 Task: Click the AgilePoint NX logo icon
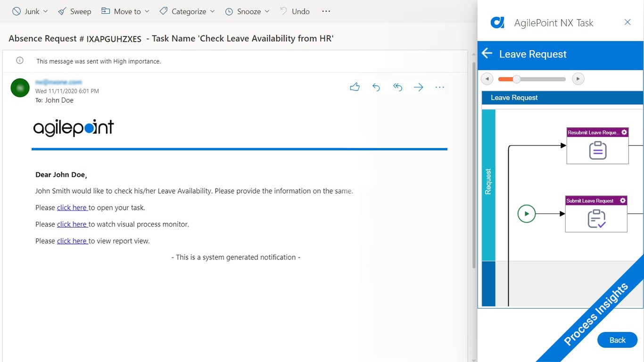point(497,23)
